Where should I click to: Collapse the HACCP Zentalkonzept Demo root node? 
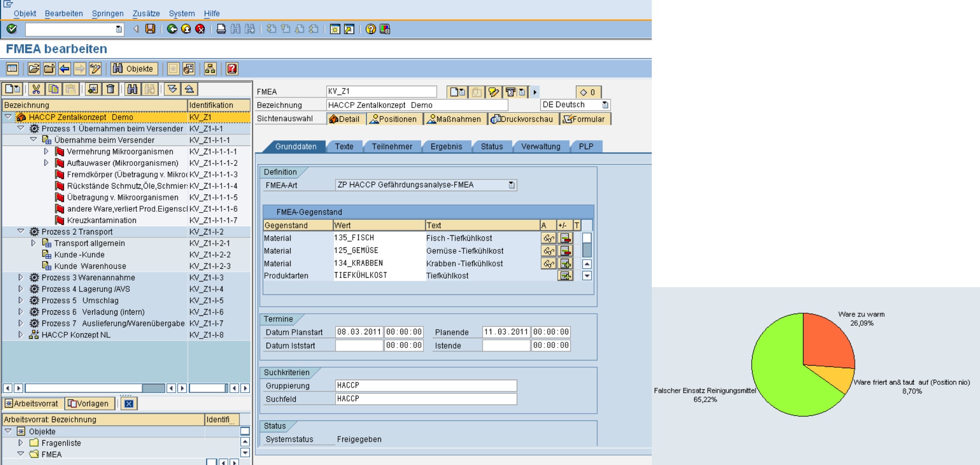click(x=8, y=117)
